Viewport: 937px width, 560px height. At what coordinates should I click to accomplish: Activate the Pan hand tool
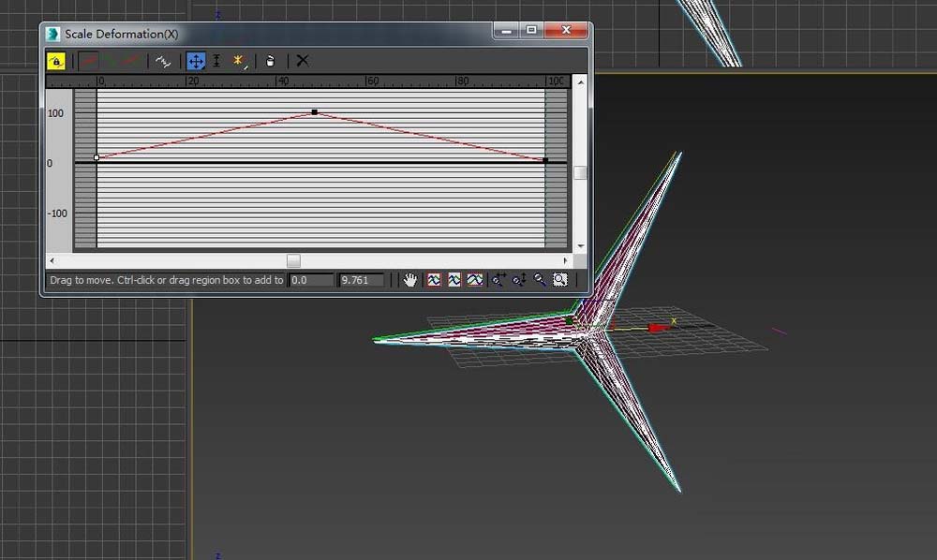point(410,280)
